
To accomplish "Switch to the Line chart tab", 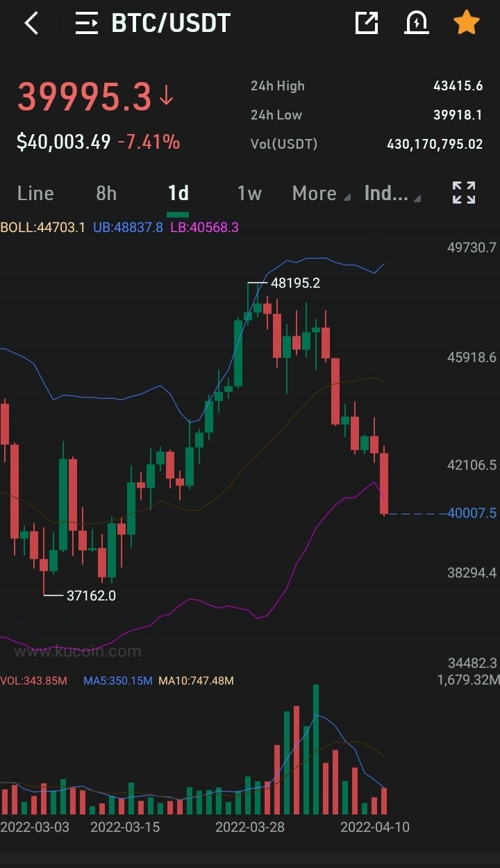I will (35, 193).
